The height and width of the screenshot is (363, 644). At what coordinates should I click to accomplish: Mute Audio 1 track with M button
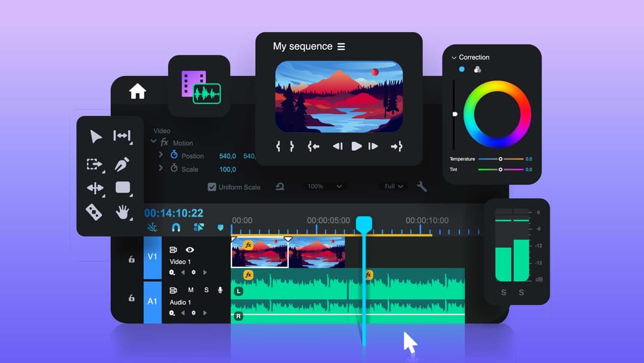coord(191,290)
